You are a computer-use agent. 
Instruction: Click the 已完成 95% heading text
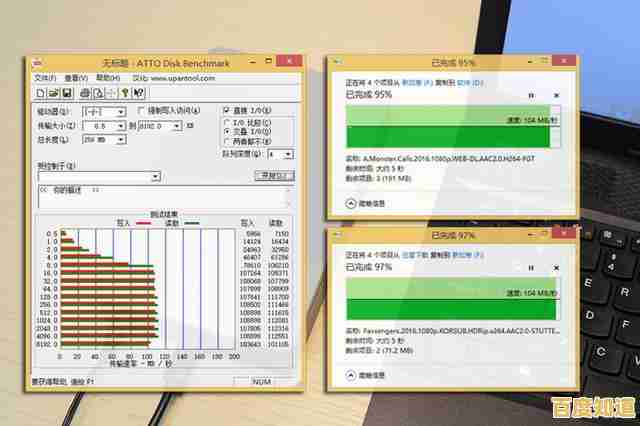[x=369, y=95]
